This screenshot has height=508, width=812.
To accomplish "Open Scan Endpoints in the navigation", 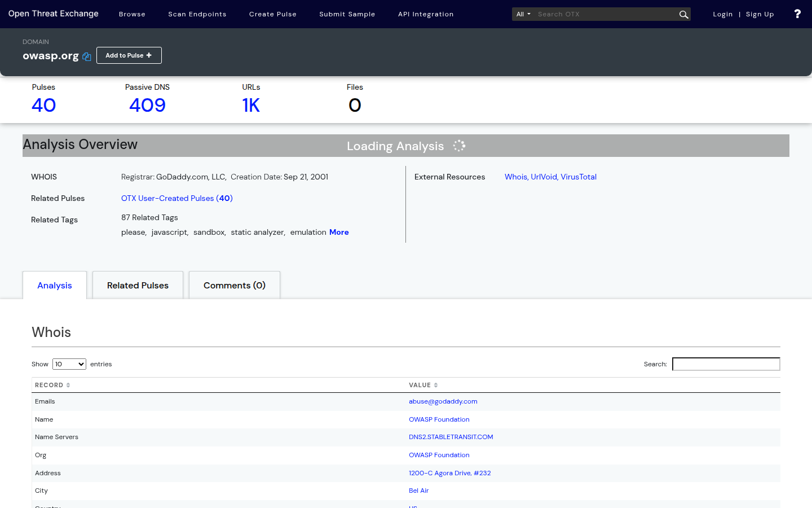I will click(197, 14).
